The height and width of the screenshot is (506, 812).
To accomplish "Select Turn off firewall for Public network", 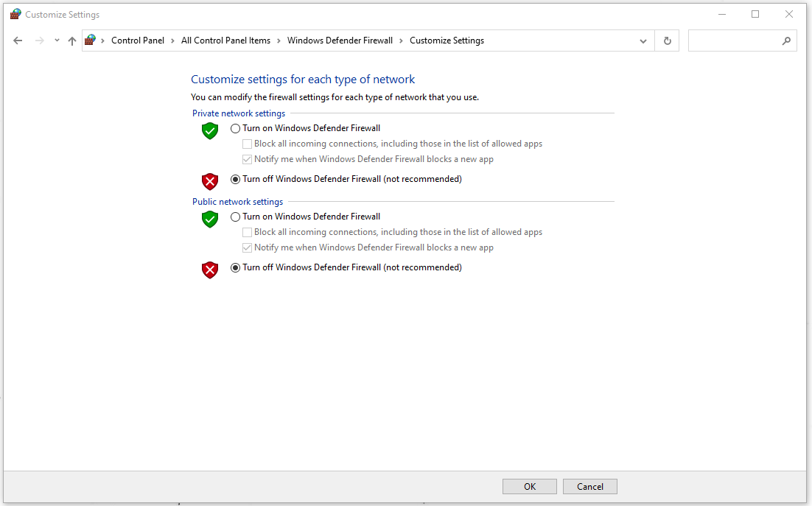I will pos(235,267).
